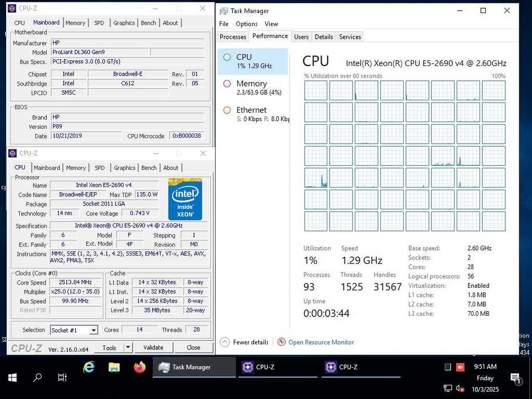Launch Internet Explorer from the taskbar
Viewport: 532px width, 399px height.
[89, 367]
